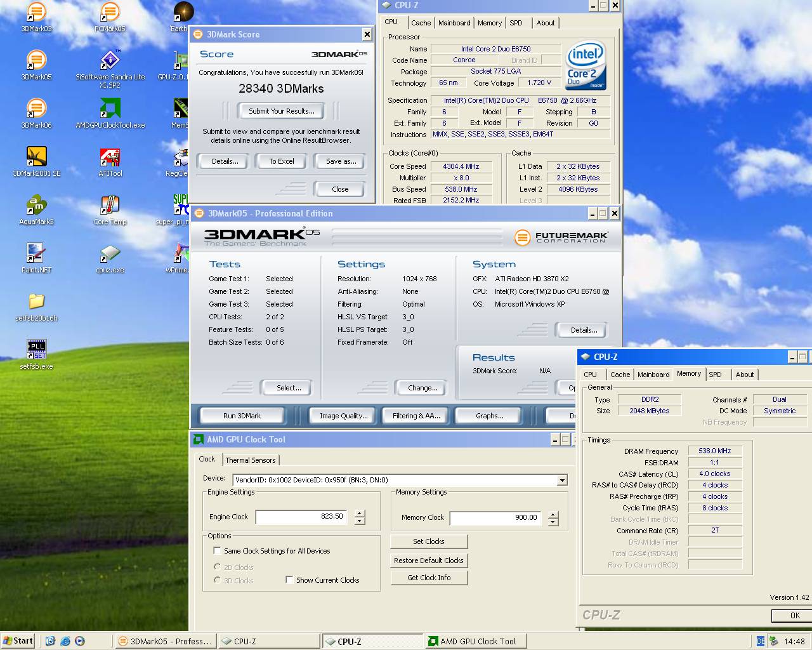Select the Clock tab in GPU Clock Tool
Screen dimensions: 812x650
(207, 459)
